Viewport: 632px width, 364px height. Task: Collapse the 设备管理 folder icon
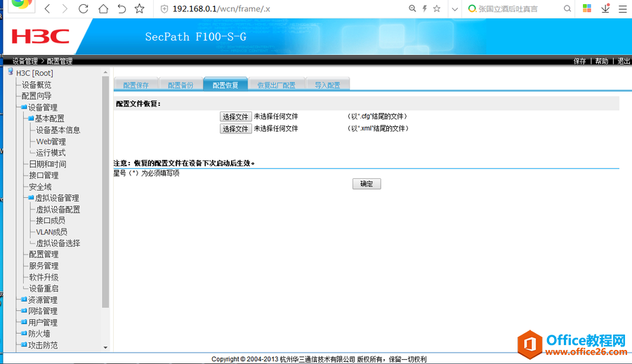pyautogui.click(x=24, y=107)
